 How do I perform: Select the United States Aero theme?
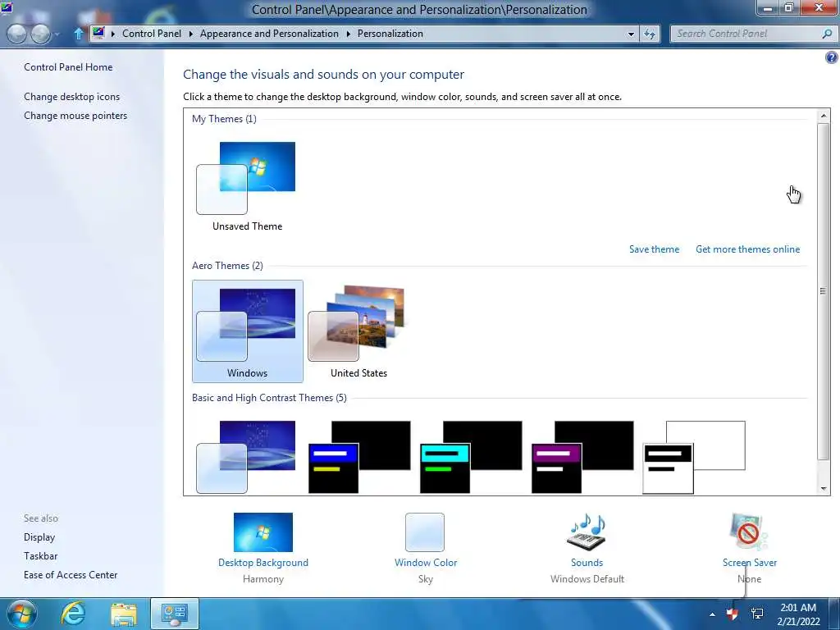tap(358, 331)
